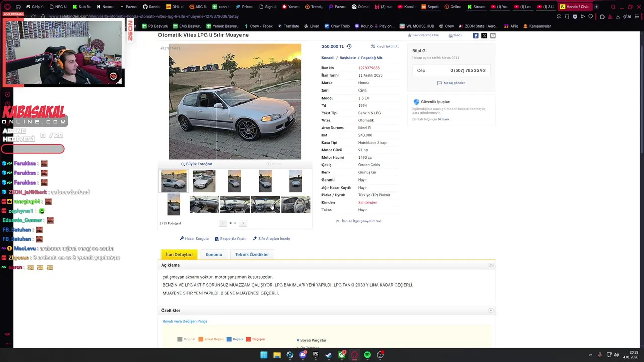Screen dimensions: 644x362
Task: Click Kredi Teklifi Al link
Action: pos(385,46)
